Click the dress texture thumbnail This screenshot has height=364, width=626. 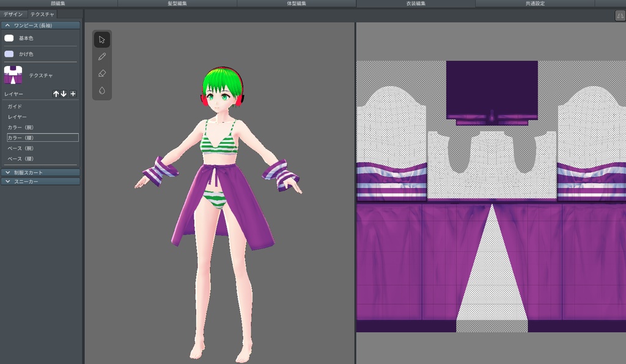tap(13, 75)
